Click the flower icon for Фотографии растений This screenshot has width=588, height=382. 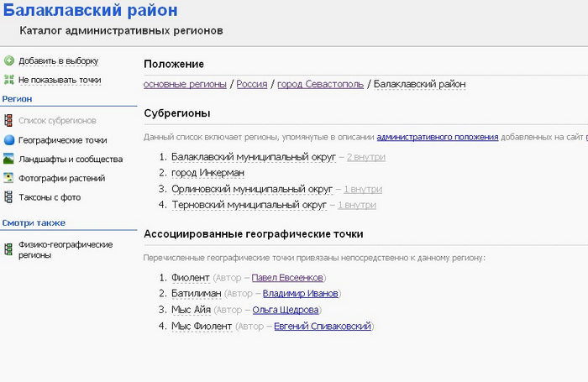8,178
